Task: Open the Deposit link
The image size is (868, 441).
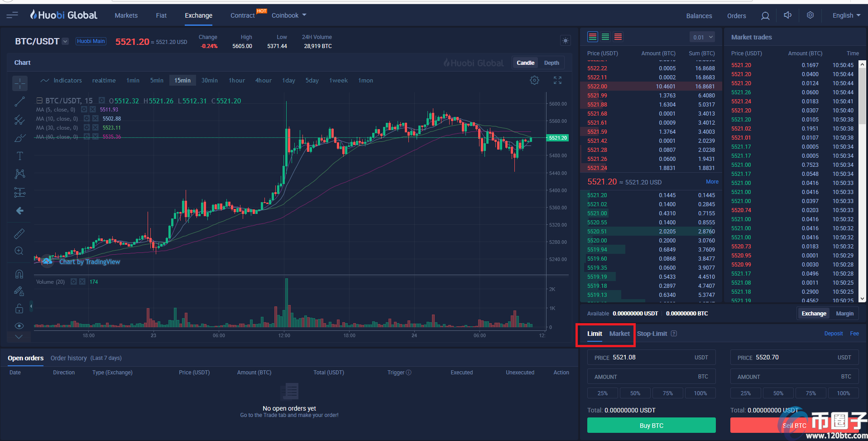Action: 833,334
